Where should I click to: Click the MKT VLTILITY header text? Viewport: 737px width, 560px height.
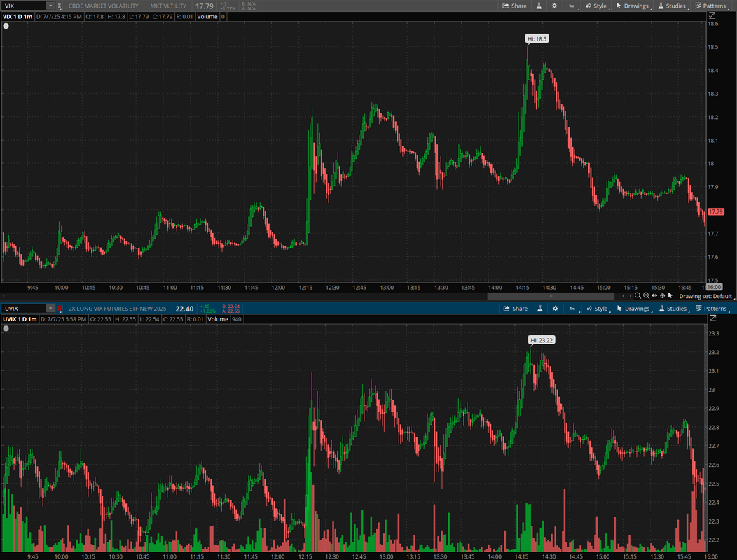pos(168,6)
